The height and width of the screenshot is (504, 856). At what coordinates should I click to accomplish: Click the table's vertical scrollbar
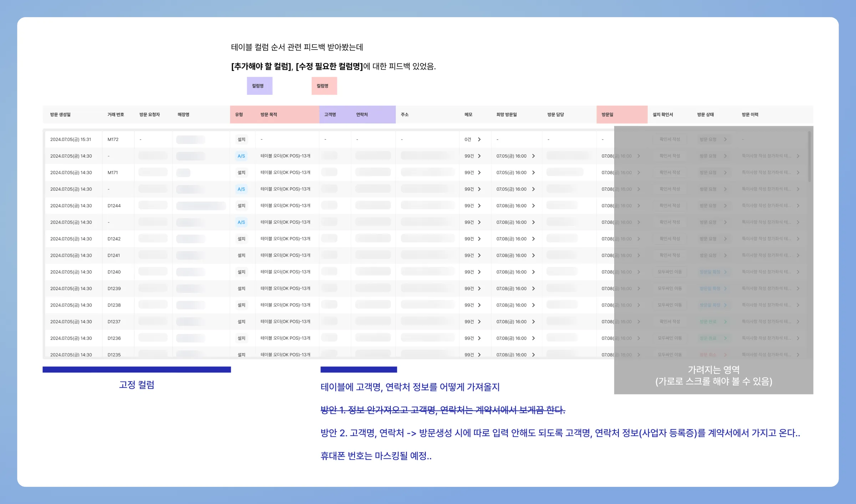[809, 157]
